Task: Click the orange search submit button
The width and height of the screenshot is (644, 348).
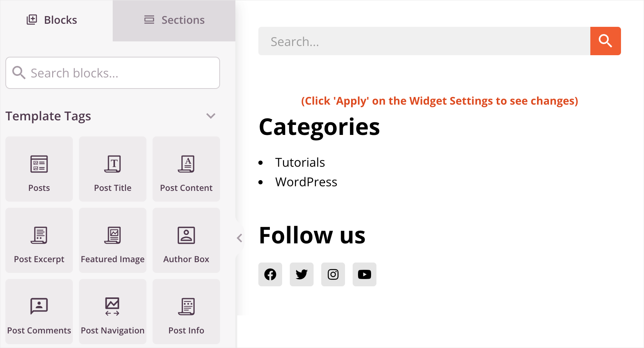Action: [x=606, y=41]
